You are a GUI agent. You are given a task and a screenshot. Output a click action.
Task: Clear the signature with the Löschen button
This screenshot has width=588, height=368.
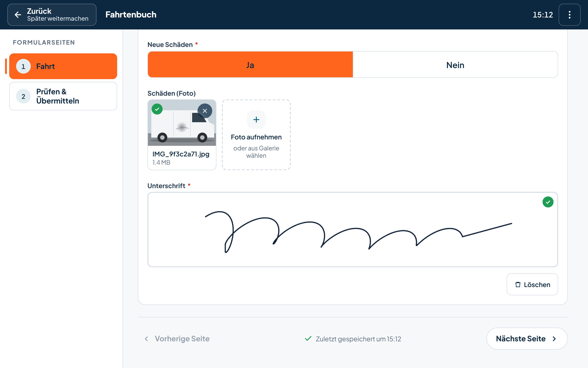[x=532, y=284]
